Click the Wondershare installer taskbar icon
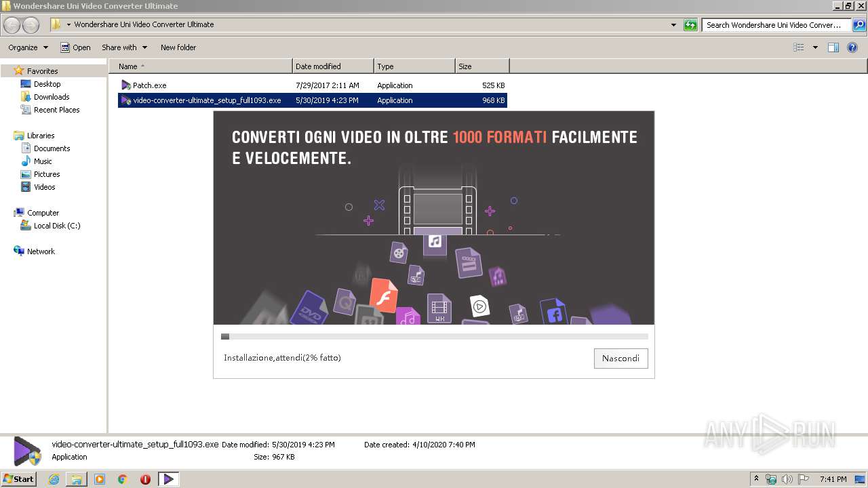The image size is (868, 488). [168, 479]
